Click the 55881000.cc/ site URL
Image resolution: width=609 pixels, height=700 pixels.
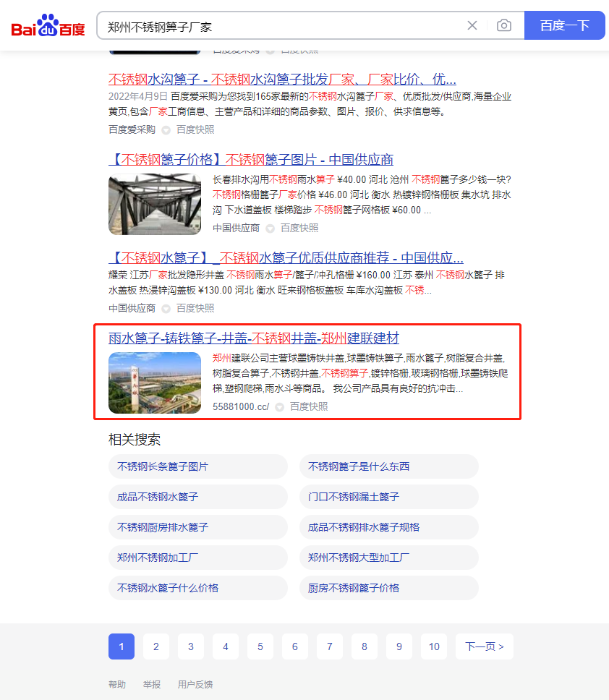[x=241, y=406]
